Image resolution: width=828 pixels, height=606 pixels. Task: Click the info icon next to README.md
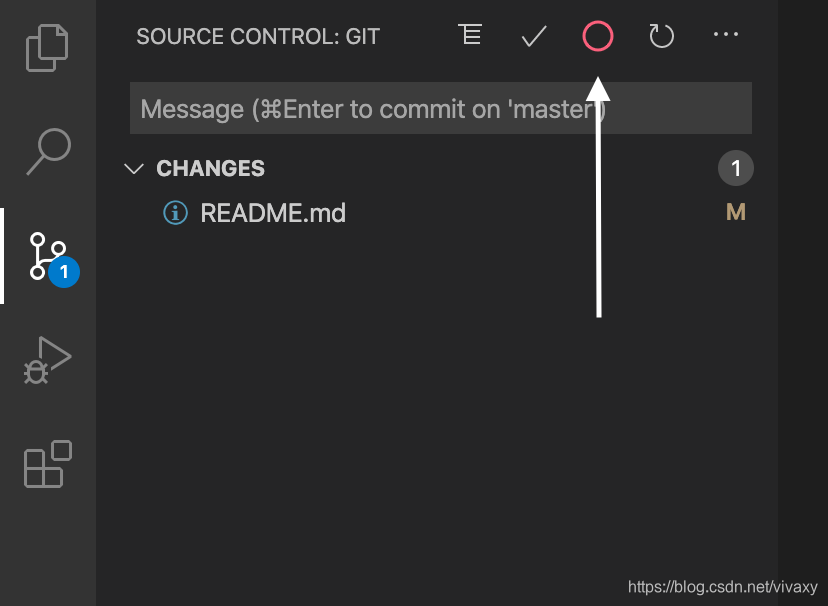[175, 212]
